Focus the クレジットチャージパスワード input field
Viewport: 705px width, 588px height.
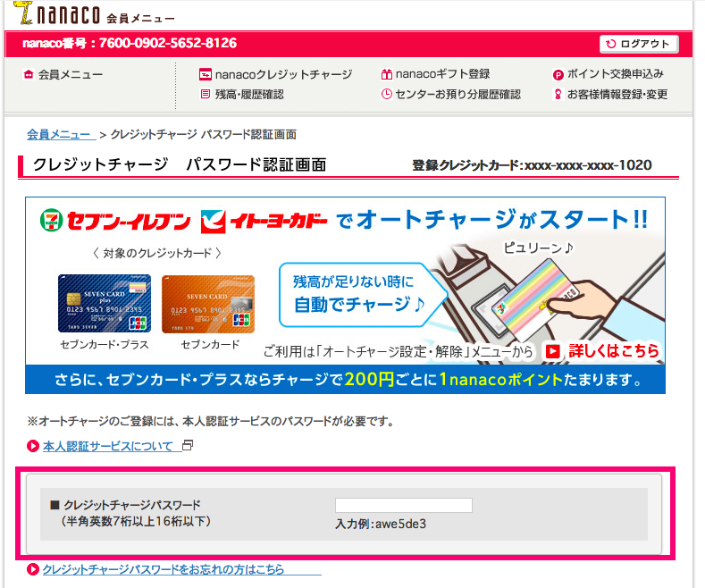pyautogui.click(x=404, y=505)
